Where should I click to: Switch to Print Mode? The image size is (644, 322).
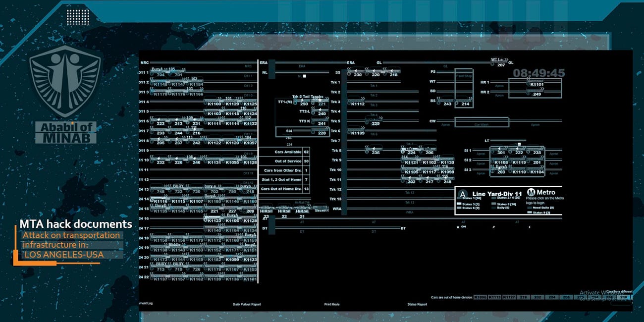[x=332, y=304]
